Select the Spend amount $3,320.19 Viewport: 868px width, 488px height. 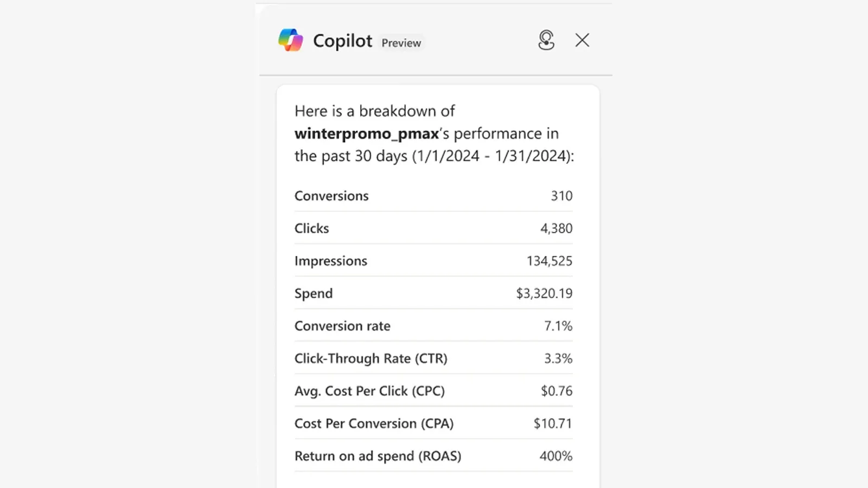point(543,293)
